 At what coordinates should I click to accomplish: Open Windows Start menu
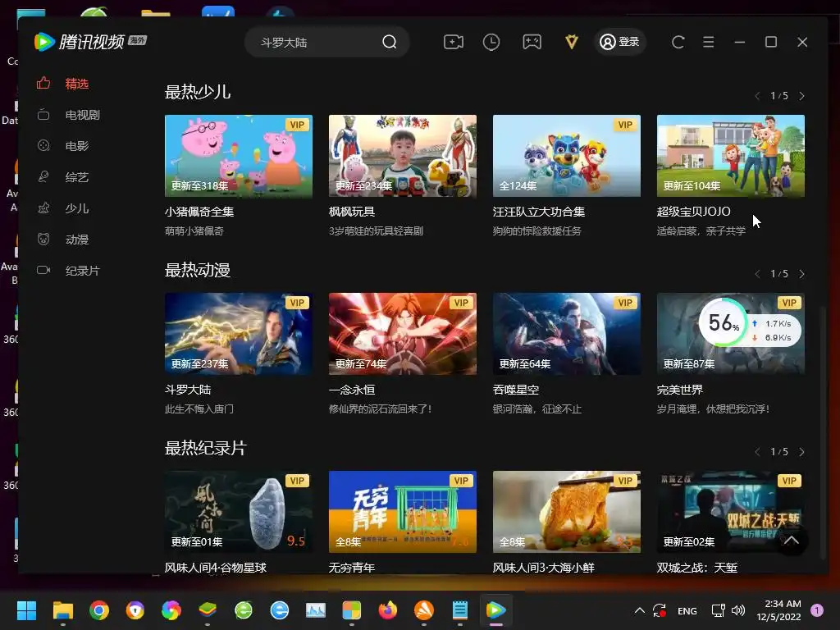coord(26,610)
